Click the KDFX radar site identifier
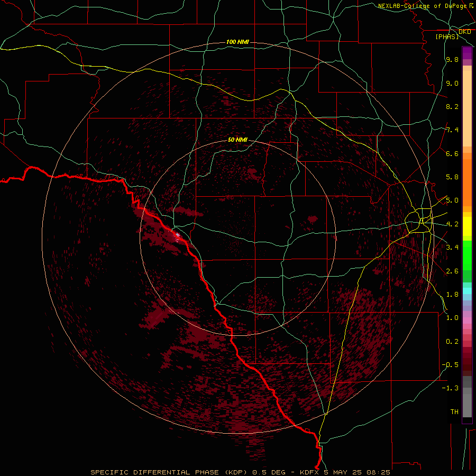Screen dimensions: 476x476 309,472
